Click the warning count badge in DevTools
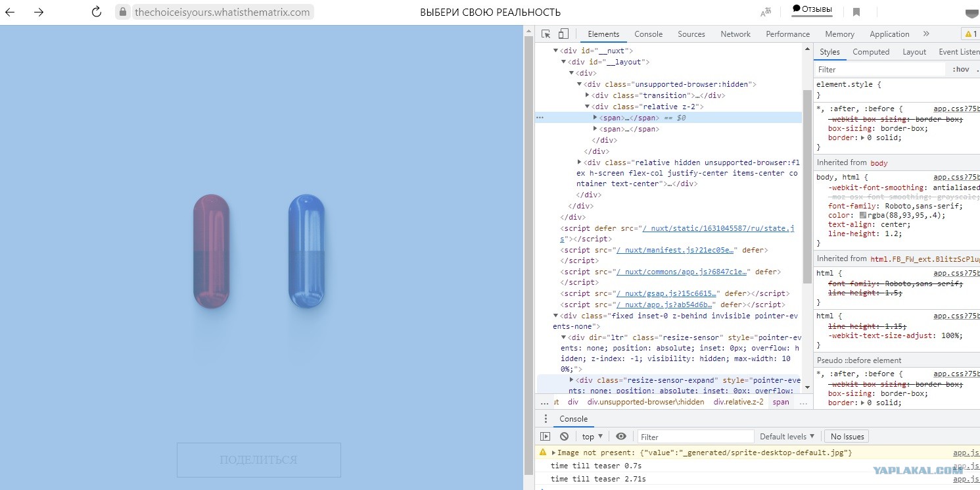 tap(971, 34)
